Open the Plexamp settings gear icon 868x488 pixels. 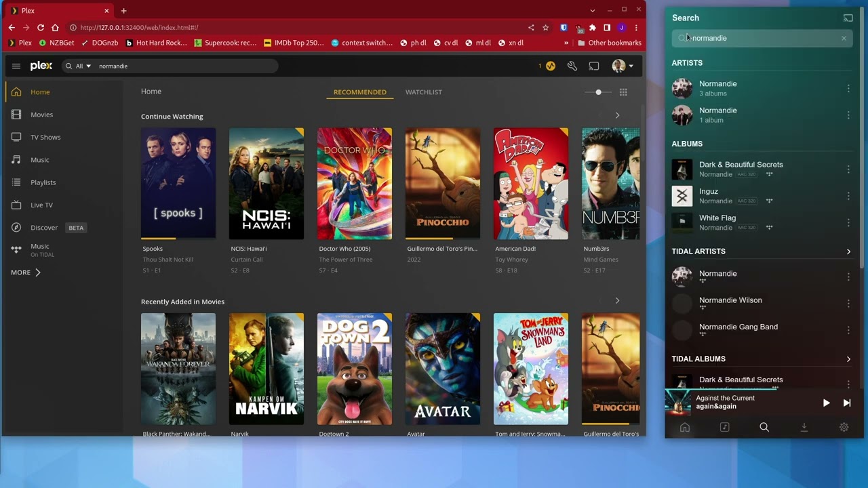point(844,427)
